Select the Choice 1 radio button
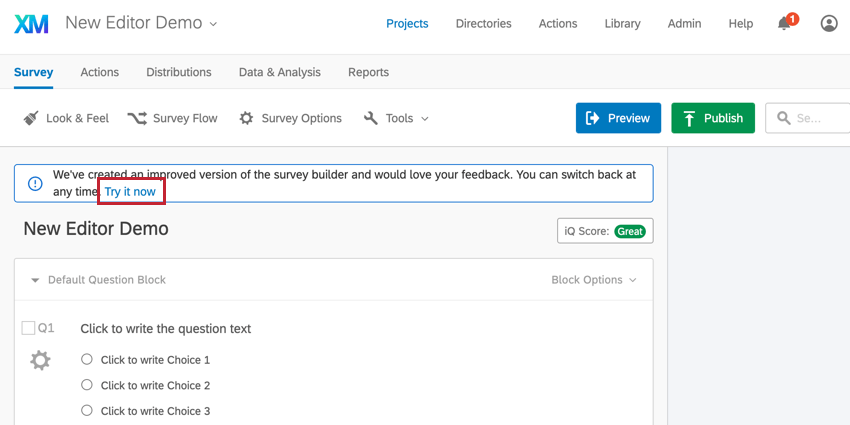The width and height of the screenshot is (850, 425). click(87, 359)
